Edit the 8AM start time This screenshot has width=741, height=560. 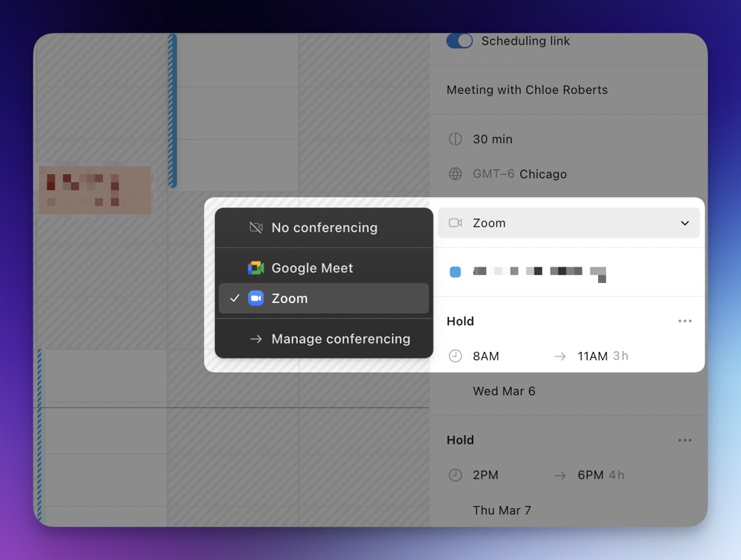(x=486, y=356)
